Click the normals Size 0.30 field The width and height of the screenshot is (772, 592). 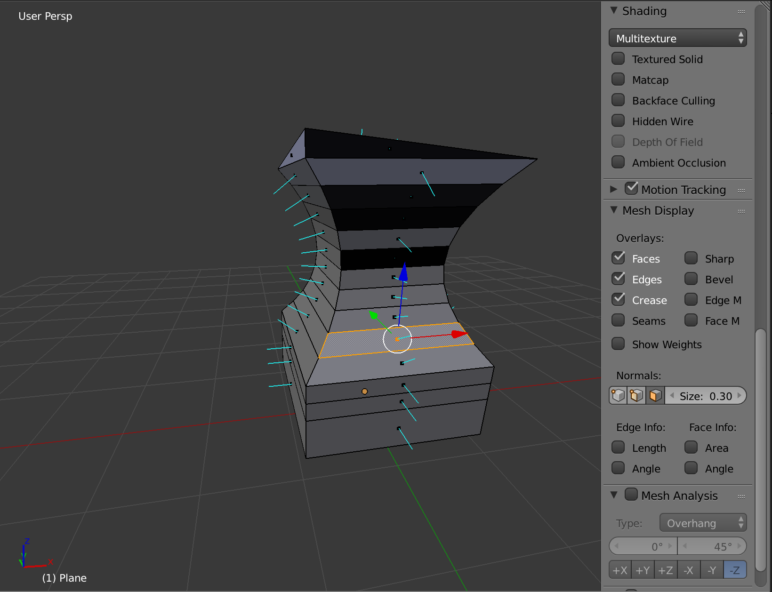[706, 396]
